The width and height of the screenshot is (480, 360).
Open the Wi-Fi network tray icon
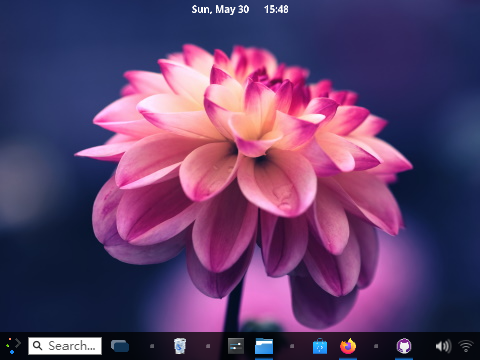point(466,346)
